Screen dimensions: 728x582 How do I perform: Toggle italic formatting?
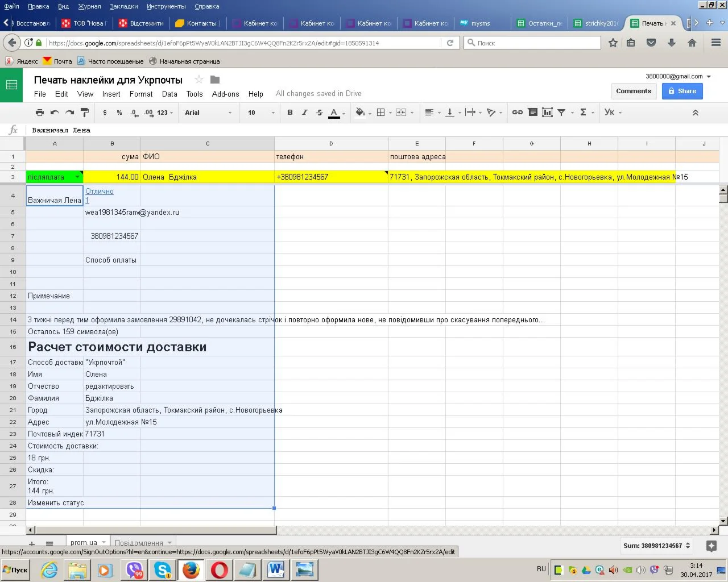coord(304,113)
